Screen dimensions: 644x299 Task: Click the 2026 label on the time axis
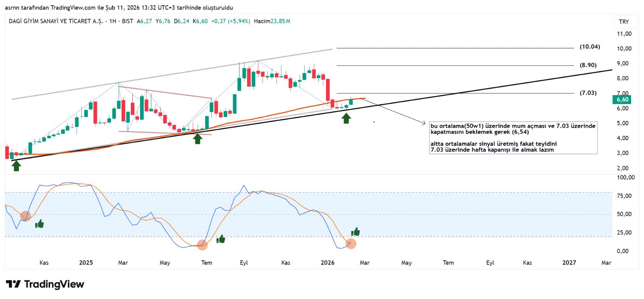[x=328, y=263]
